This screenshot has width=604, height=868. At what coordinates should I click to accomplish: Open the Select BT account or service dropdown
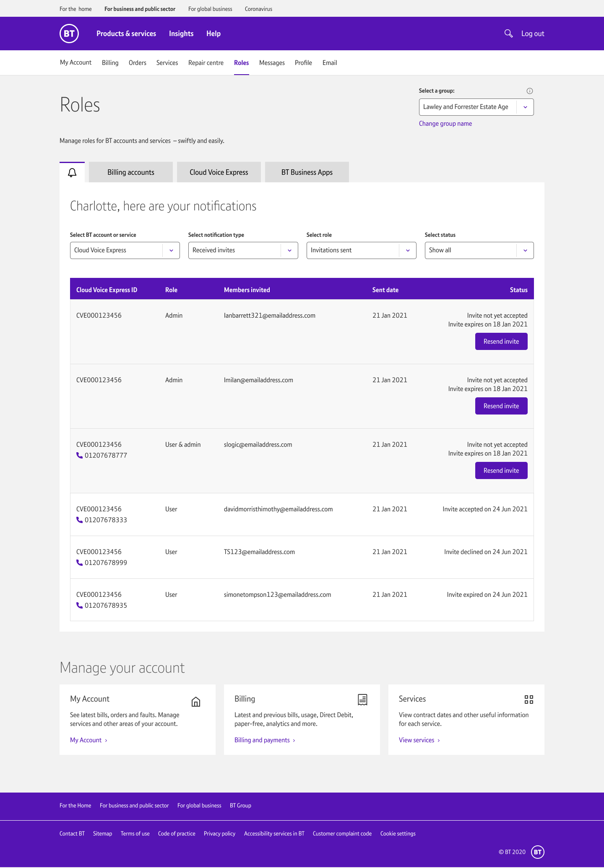click(x=125, y=251)
